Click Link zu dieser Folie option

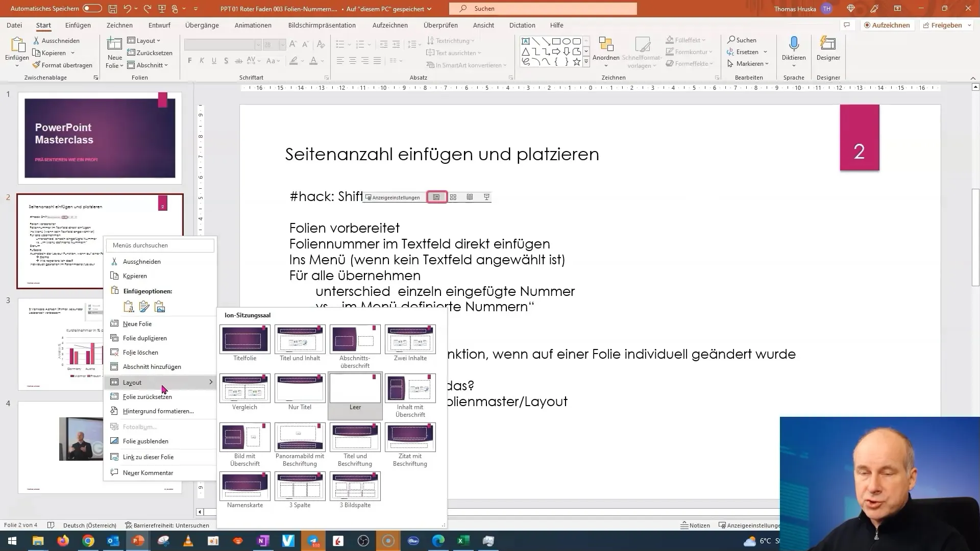coord(148,457)
